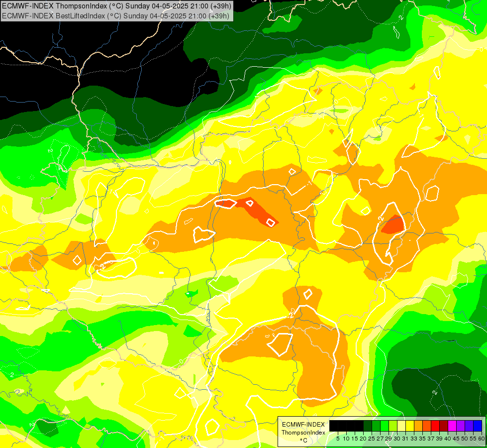Select the bright green 27–29 legend swatch

385,426
